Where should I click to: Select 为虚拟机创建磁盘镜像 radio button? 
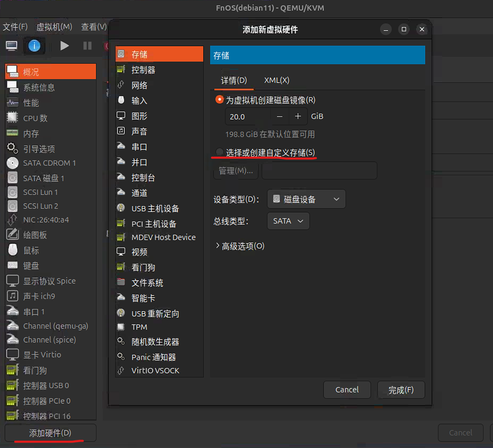[x=220, y=100]
